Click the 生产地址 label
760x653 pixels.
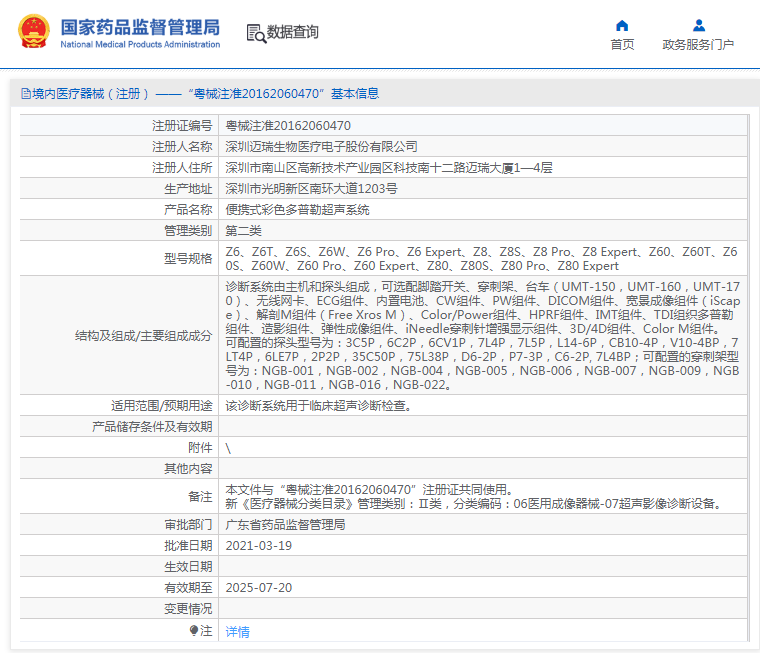188,189
